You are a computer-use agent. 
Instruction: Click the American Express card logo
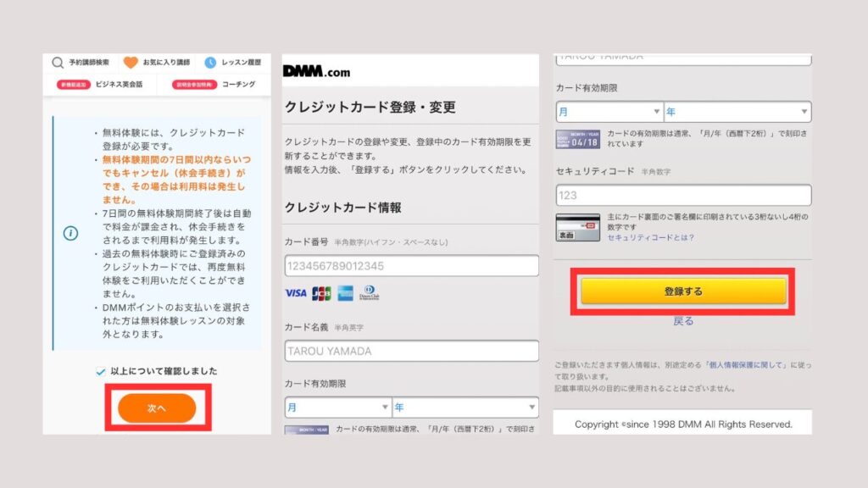click(x=346, y=293)
